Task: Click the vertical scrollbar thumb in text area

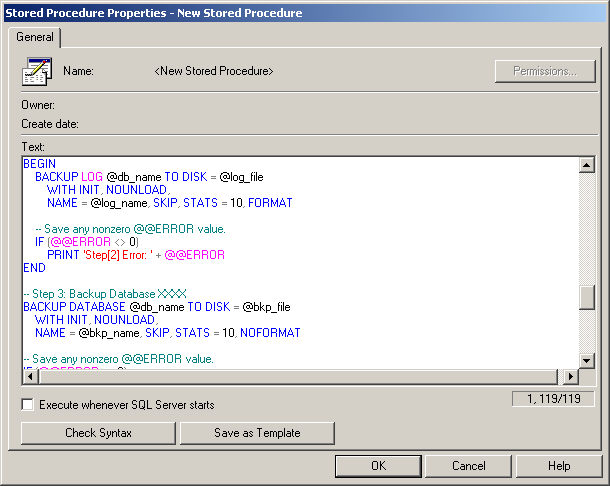Action: point(587,297)
